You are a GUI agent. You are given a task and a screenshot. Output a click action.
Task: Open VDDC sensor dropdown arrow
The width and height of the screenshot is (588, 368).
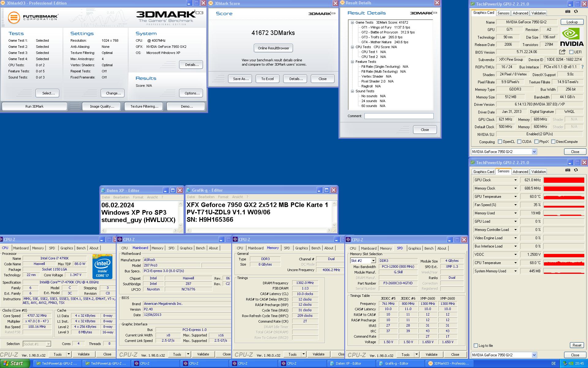515,255
